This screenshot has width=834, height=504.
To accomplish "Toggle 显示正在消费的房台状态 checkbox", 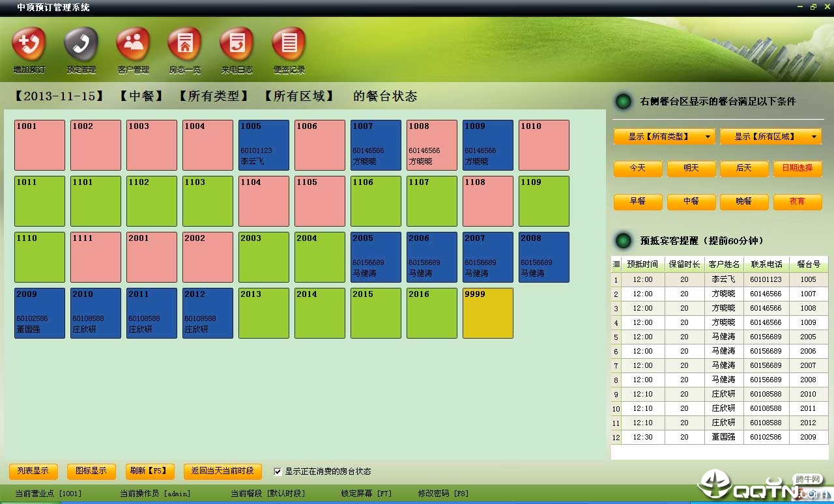I will click(x=278, y=471).
